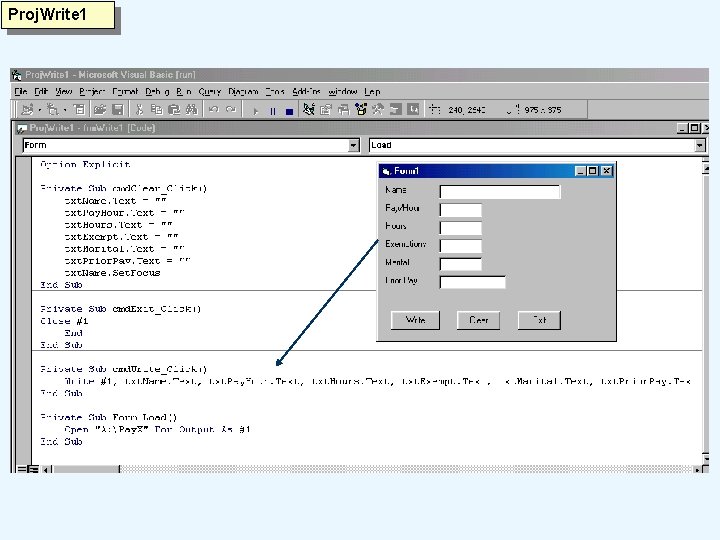Click the code window horizontal scrollbar thumb

click(x=86, y=469)
